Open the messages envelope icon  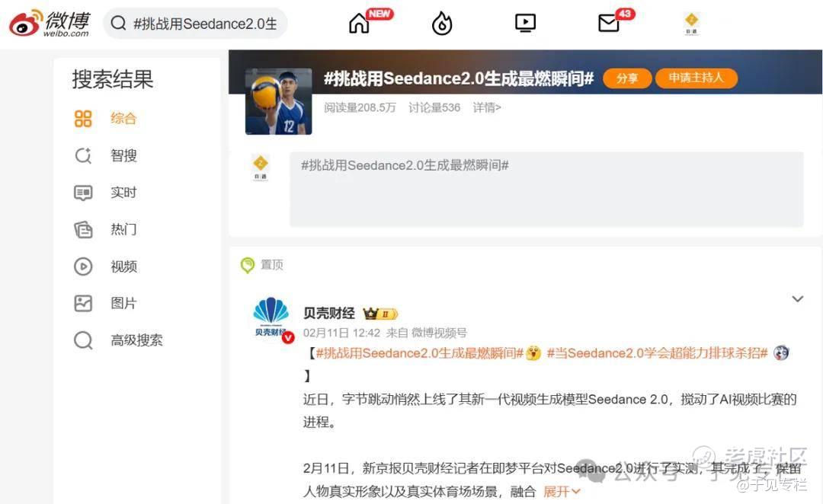[x=609, y=23]
